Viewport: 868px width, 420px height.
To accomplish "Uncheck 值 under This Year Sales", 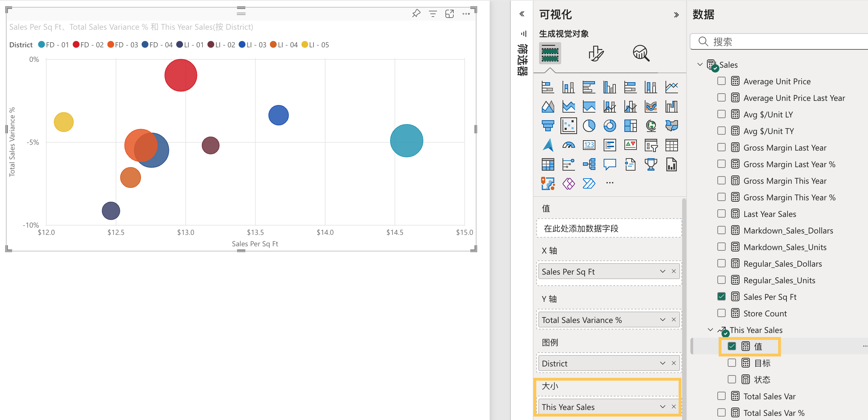I will (x=732, y=346).
